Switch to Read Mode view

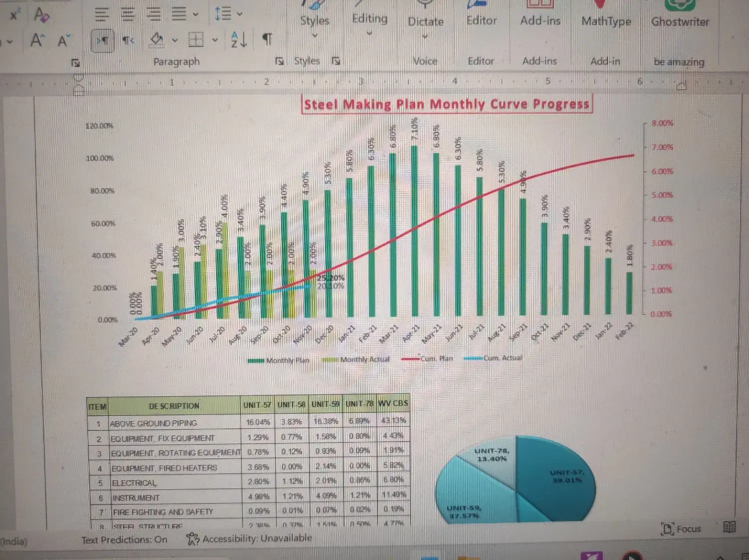pos(730,527)
